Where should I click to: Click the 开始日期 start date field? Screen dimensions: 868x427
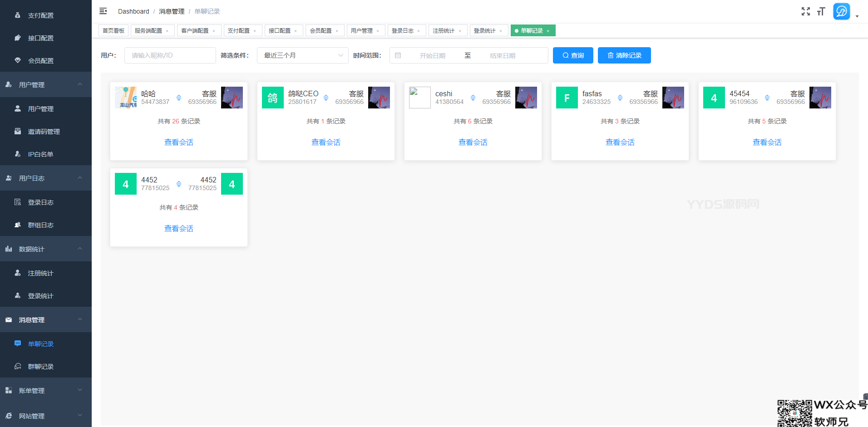pos(432,55)
